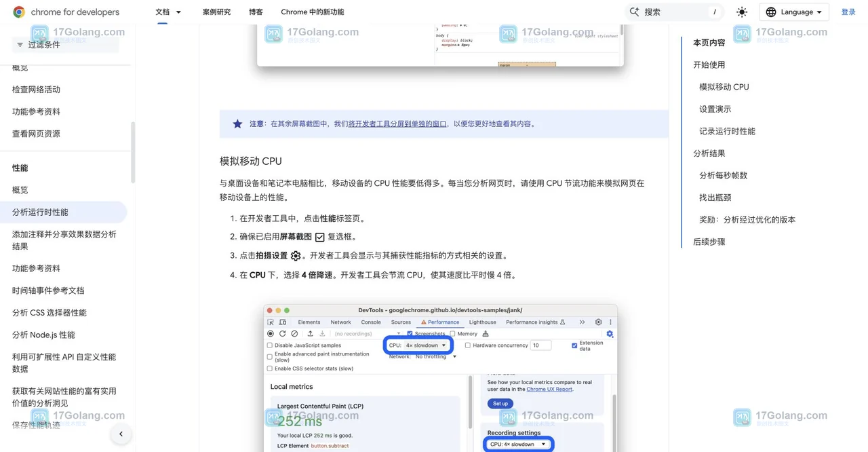
Task: Open Network No throttling dropdown
Action: point(435,356)
